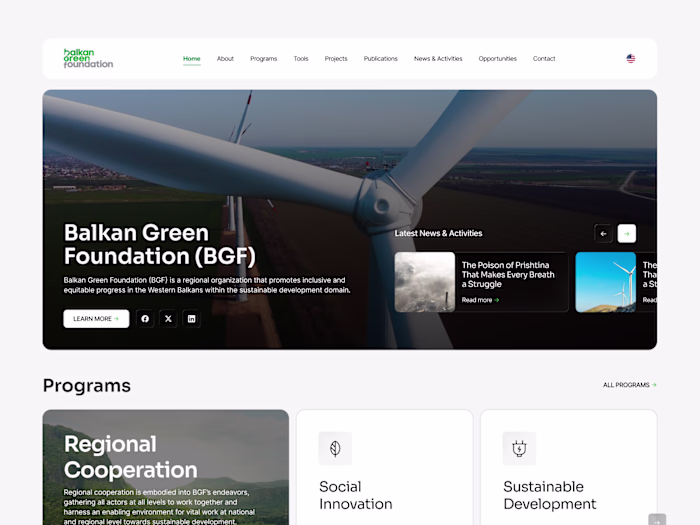This screenshot has height=525, width=700.
Task: Click the grey arrow button at bottom right
Action: pyautogui.click(x=657, y=520)
